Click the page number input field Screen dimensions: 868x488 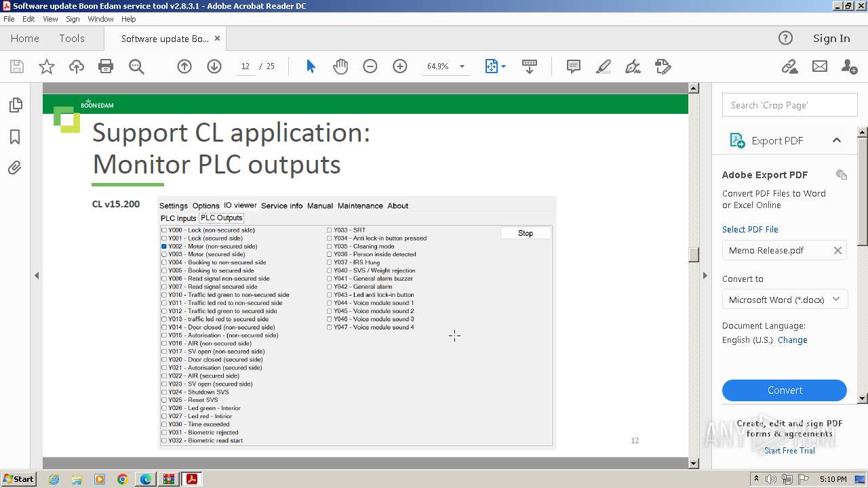245,66
